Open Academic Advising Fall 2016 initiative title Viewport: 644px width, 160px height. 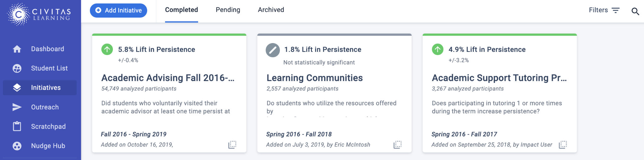(168, 78)
